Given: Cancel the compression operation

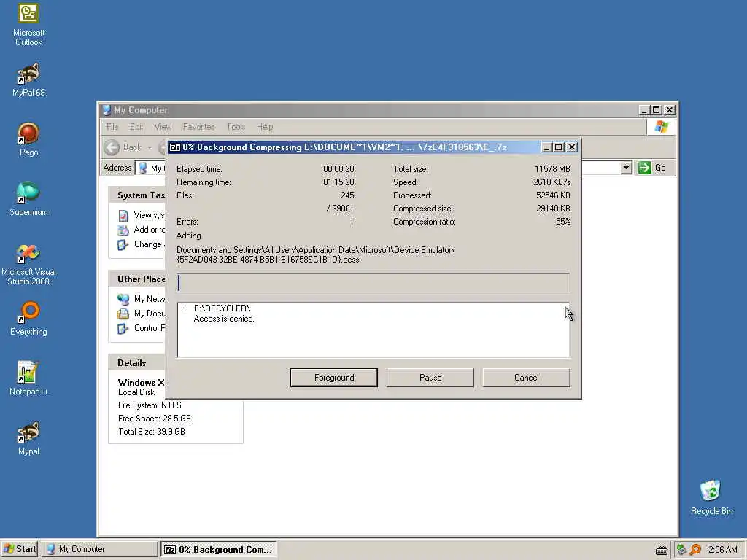Looking at the screenshot, I should click(x=527, y=378).
